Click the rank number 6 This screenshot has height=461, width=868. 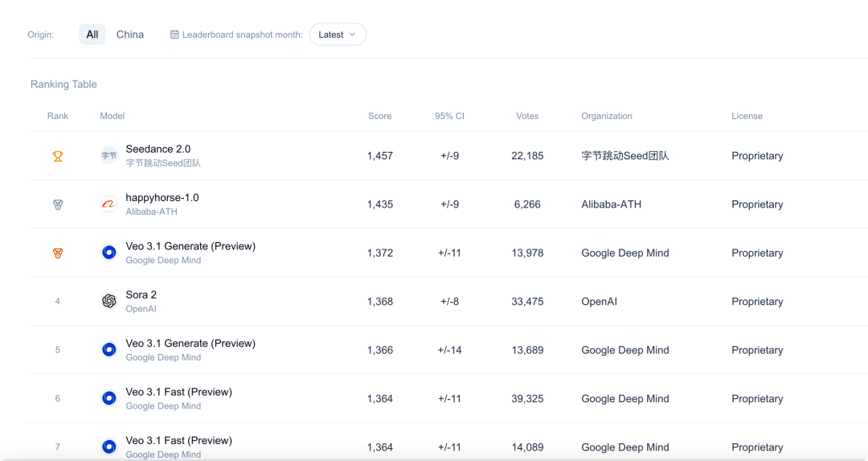coord(58,398)
